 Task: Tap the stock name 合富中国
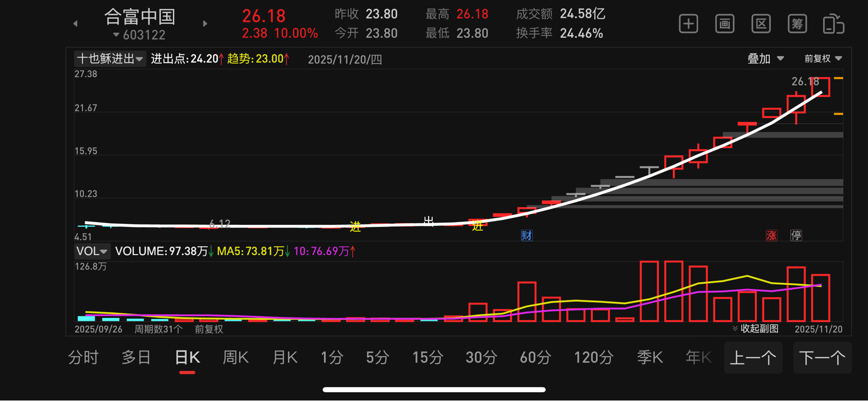(x=140, y=17)
